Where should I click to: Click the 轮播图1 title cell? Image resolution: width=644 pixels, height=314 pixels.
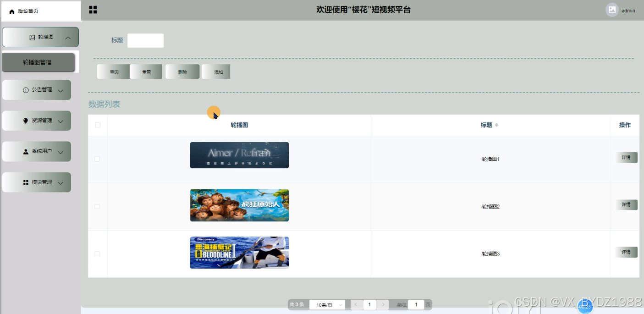[490, 160]
